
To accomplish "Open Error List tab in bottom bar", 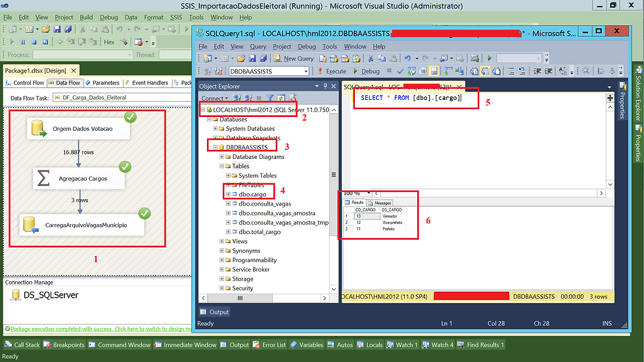I will click(x=269, y=345).
